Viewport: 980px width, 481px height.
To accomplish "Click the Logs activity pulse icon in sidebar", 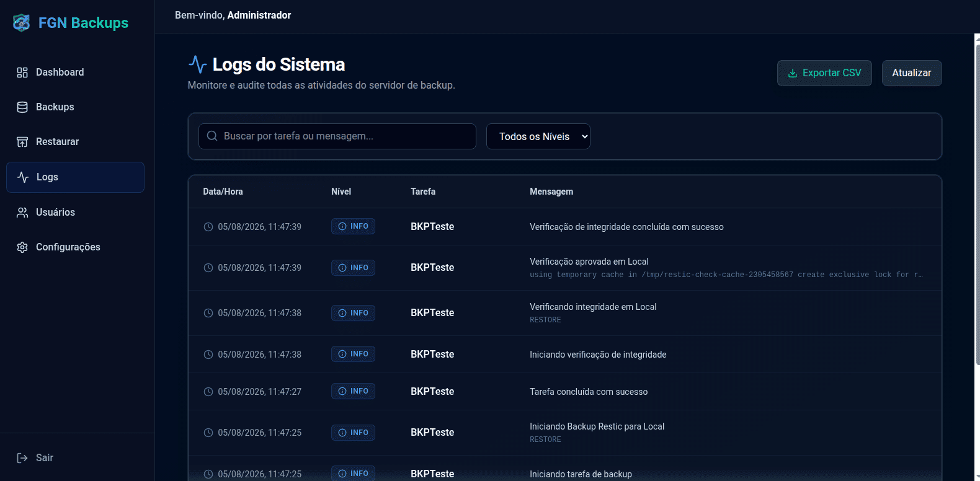I will tap(23, 177).
